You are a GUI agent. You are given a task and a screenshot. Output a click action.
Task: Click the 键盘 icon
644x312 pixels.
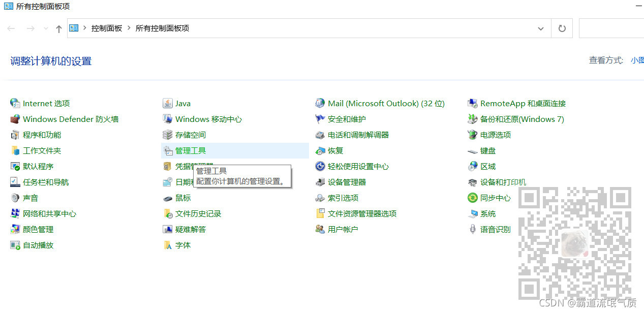click(472, 150)
